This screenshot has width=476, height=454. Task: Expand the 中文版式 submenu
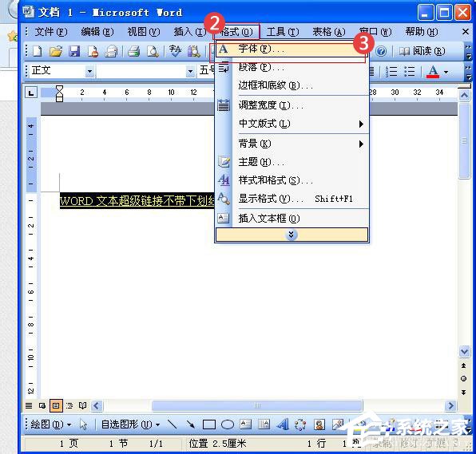(292, 124)
